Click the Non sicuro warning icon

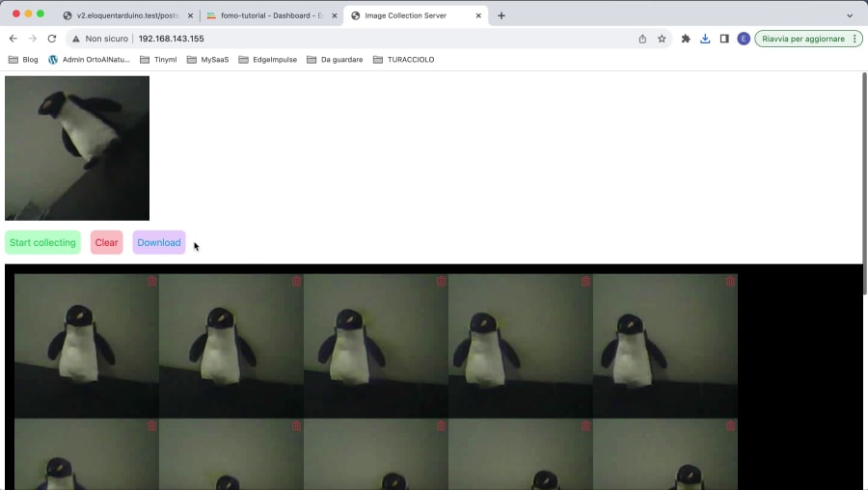[76, 39]
